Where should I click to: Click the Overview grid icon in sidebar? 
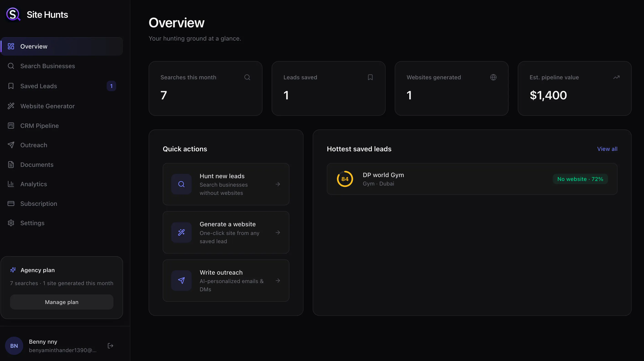11,46
